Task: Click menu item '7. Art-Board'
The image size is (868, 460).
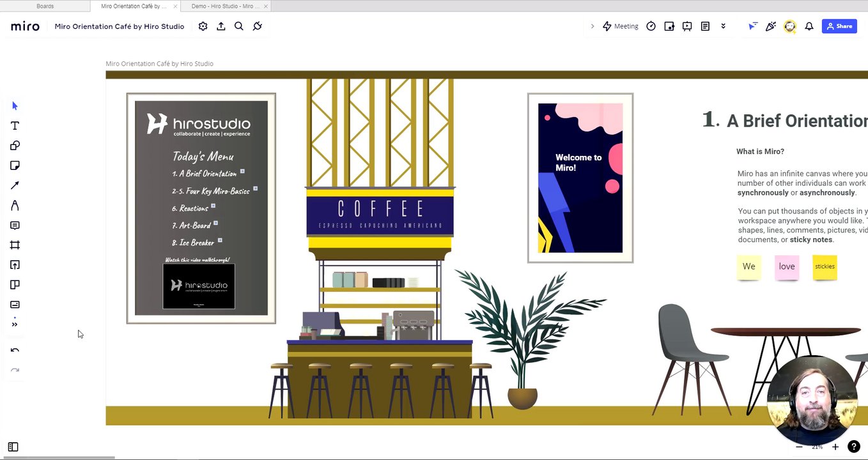Action: coord(191,226)
